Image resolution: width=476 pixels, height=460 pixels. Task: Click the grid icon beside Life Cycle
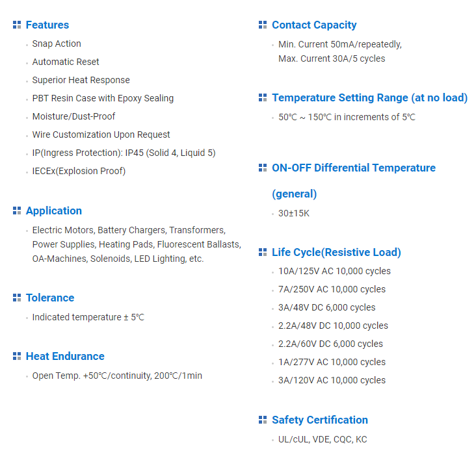[x=263, y=252]
